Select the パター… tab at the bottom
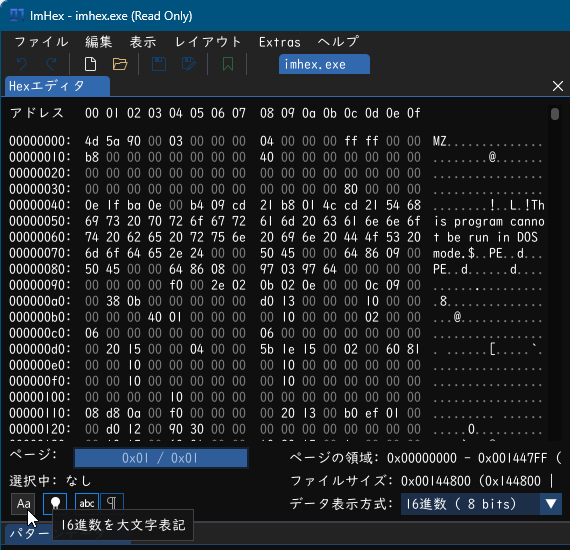 [29, 533]
